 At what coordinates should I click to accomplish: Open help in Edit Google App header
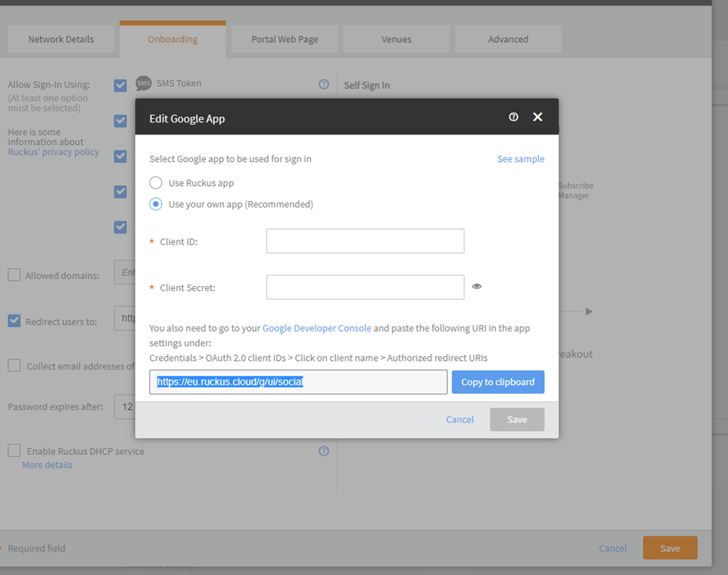click(x=514, y=117)
